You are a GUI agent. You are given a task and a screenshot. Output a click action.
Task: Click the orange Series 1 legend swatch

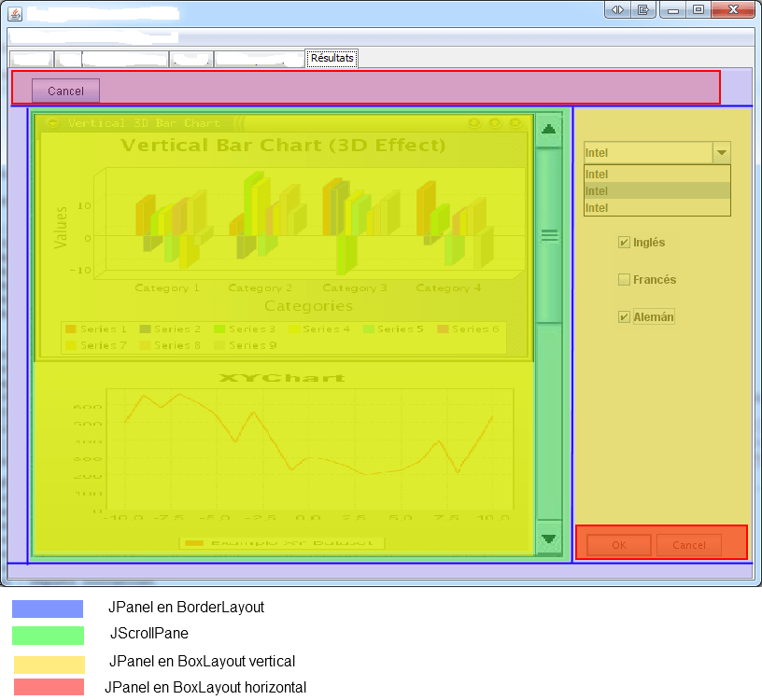[x=71, y=329]
